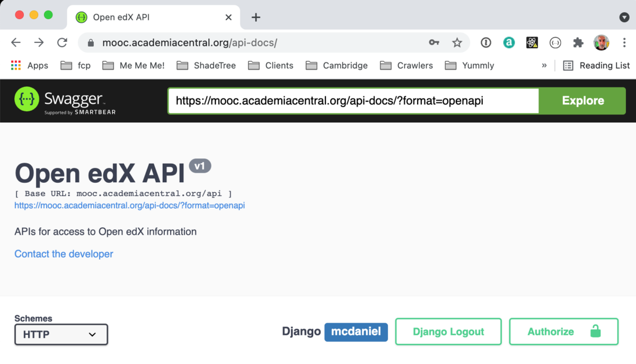
Task: Expand the tab overview chevron
Action: 623,17
